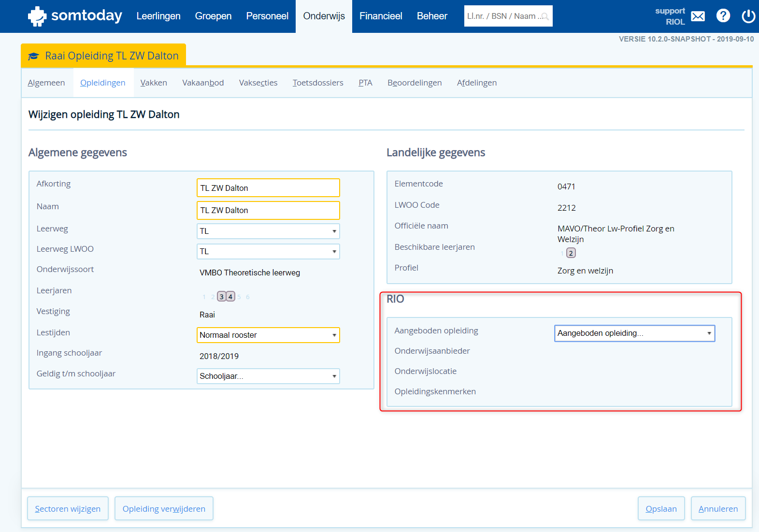759x532 pixels.
Task: Click leerjaar 2 badge in Beschikbare leerjaren
Action: coord(571,253)
